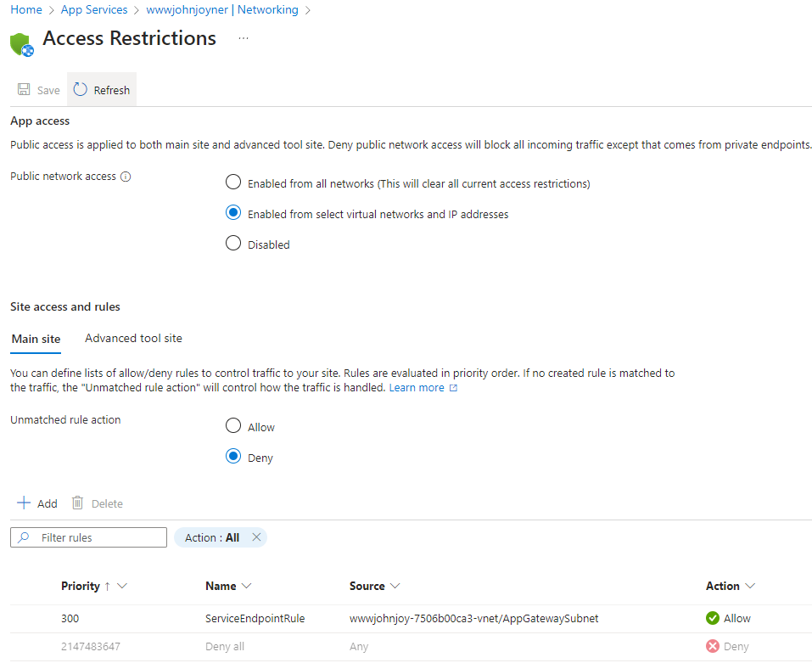812x663 pixels.
Task: Click the Delete trash can icon
Action: [x=78, y=503]
